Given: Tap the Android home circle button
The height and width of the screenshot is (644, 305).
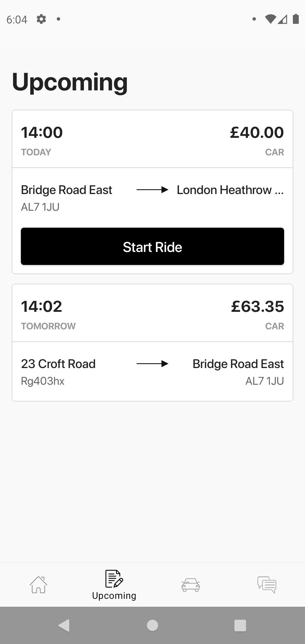Looking at the screenshot, I should tap(152, 625).
